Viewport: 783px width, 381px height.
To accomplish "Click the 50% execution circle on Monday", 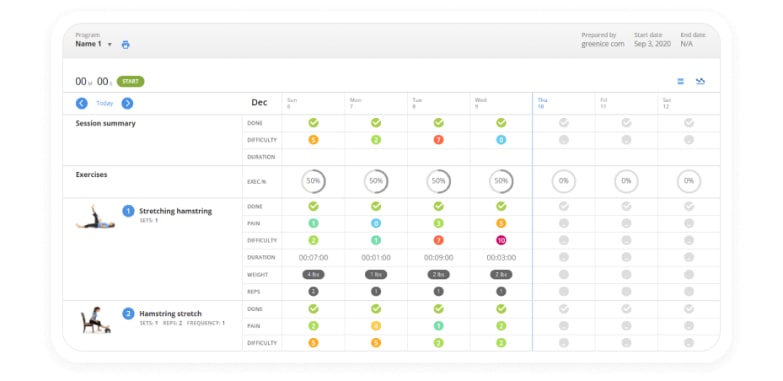I will tap(376, 181).
